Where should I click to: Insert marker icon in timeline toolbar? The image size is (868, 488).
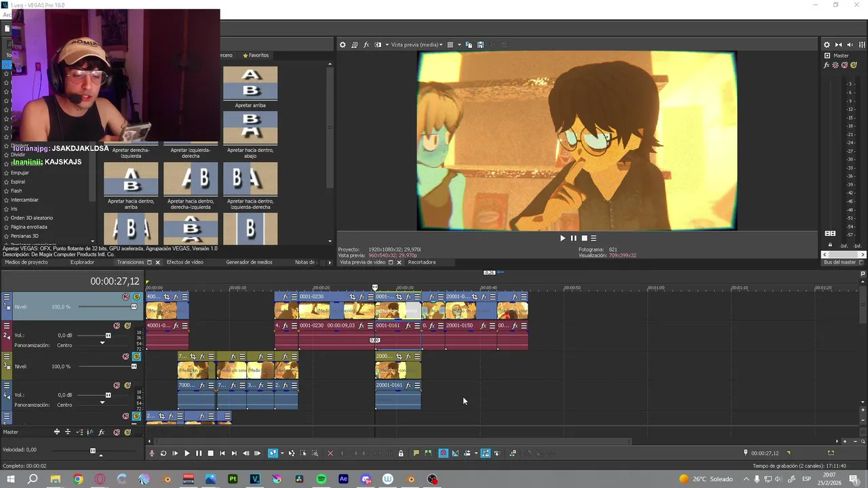coord(416,453)
